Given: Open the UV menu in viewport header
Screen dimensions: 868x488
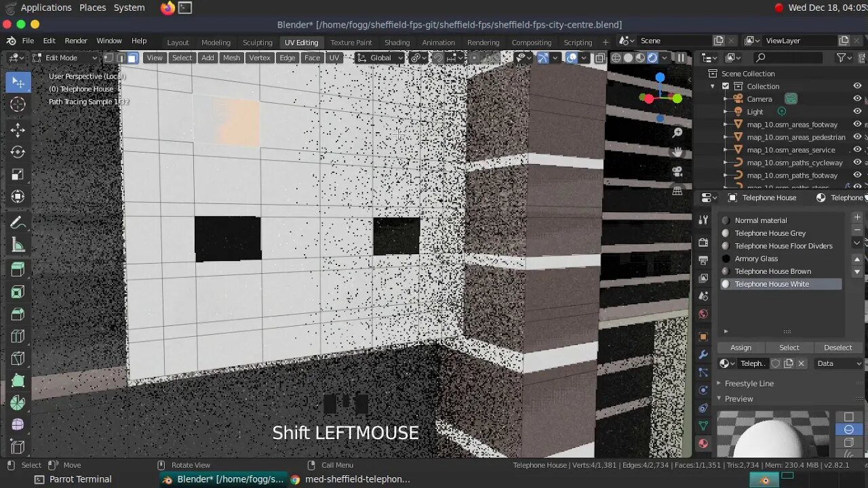Looking at the screenshot, I should [x=334, y=58].
